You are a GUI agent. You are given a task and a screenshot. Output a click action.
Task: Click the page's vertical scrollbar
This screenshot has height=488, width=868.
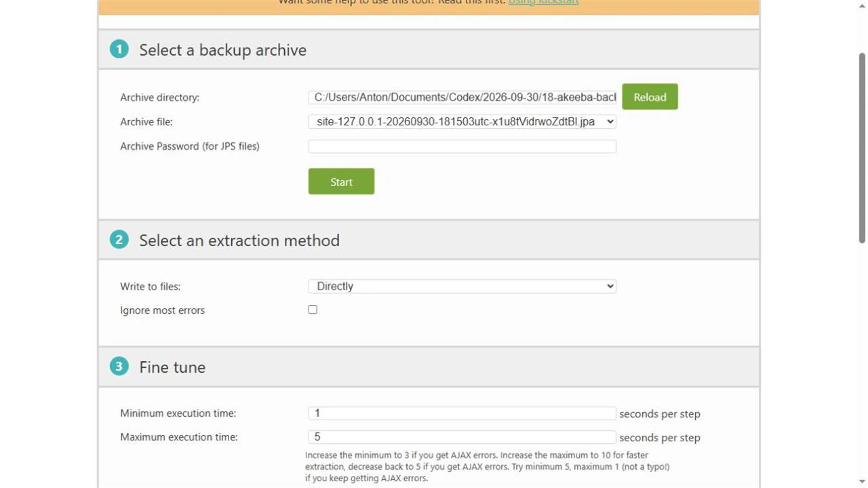(862, 148)
